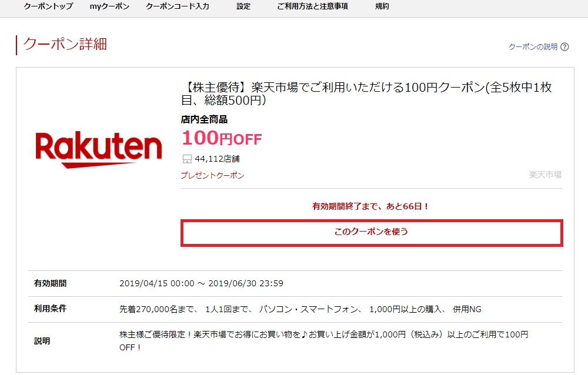
Task: Click the 店内全商品 text
Action: [x=204, y=120]
